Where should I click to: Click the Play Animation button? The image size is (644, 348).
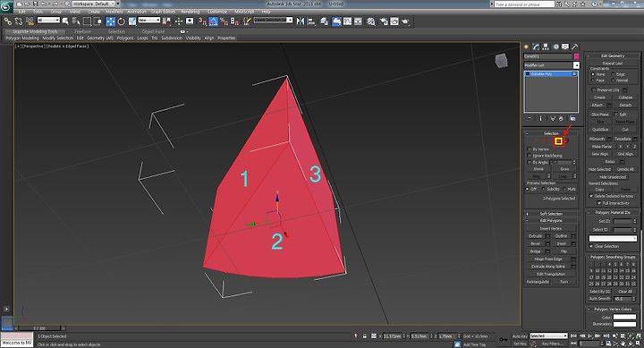pyautogui.click(x=589, y=336)
